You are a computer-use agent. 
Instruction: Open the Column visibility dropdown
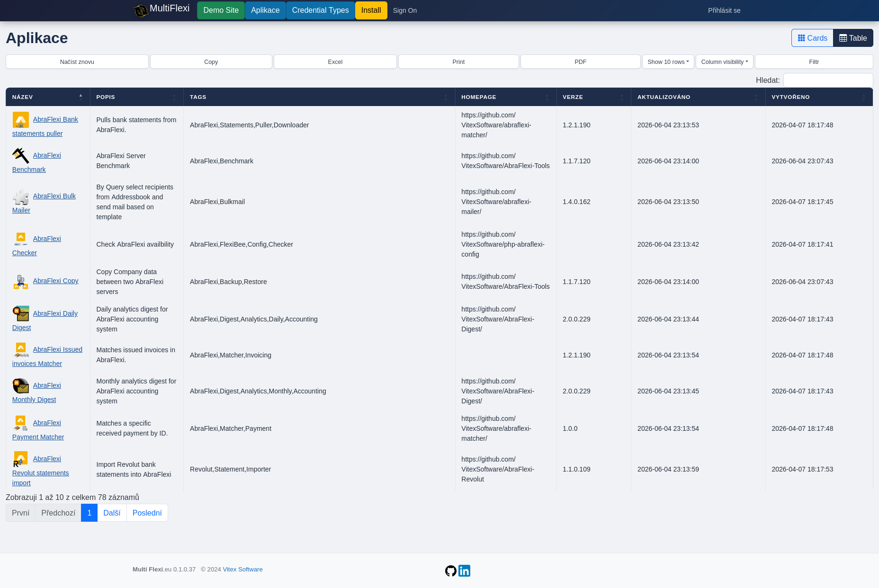point(725,62)
